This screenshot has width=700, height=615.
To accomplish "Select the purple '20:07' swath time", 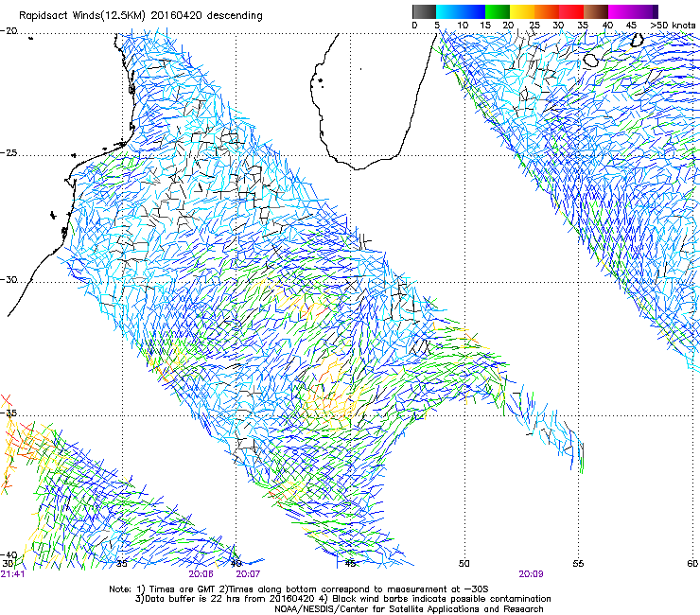I will pos(248,574).
